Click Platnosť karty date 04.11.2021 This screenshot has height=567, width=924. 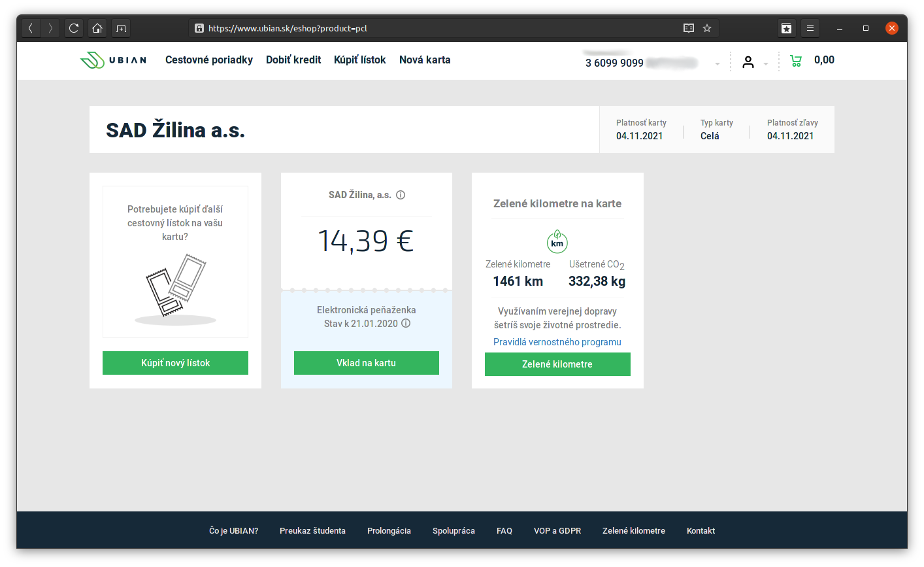pos(640,136)
